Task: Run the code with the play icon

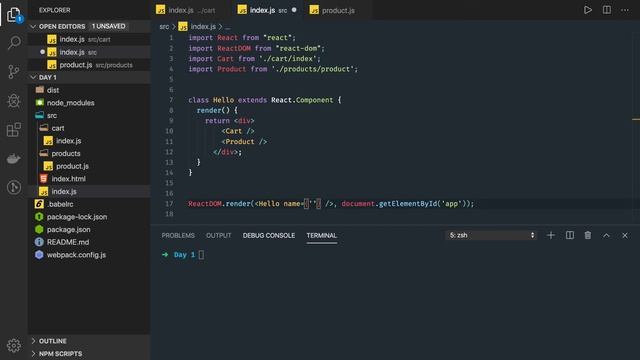Action: click(587, 10)
